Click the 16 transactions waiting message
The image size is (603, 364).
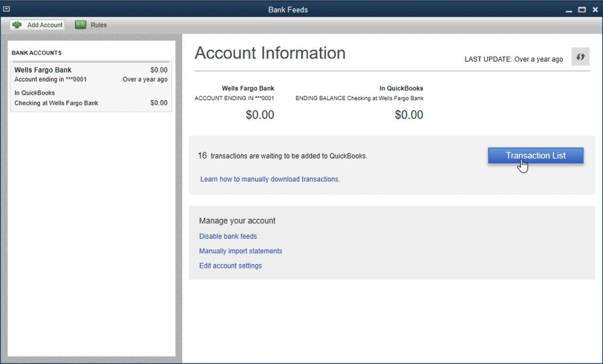(283, 156)
